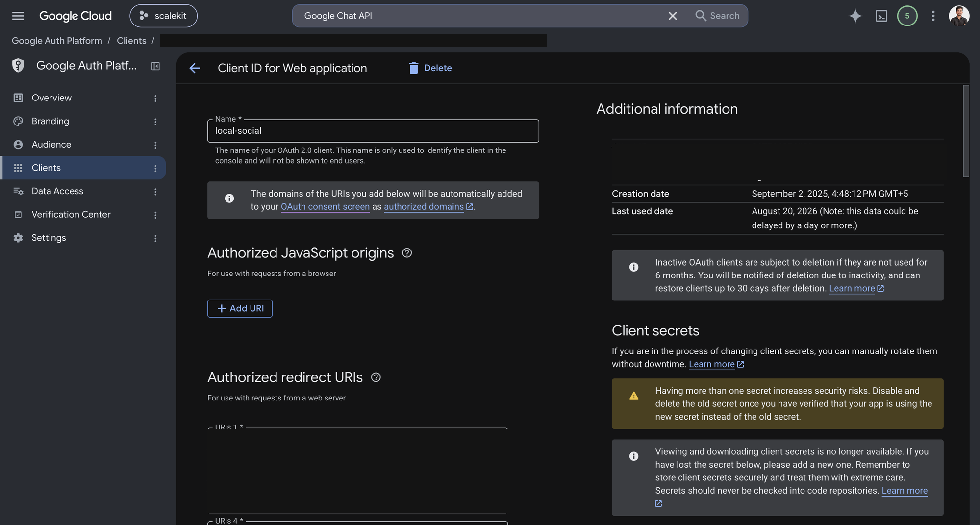
Task: Open the Audience row options menu
Action: [x=155, y=145]
